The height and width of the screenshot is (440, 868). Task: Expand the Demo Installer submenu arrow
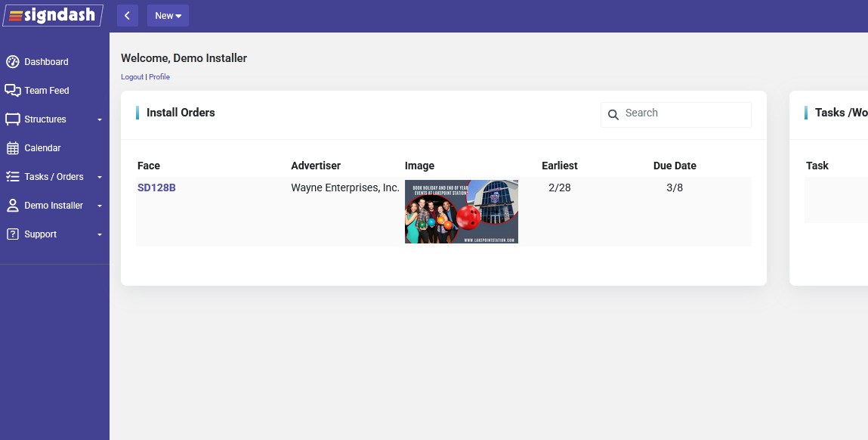coord(100,206)
